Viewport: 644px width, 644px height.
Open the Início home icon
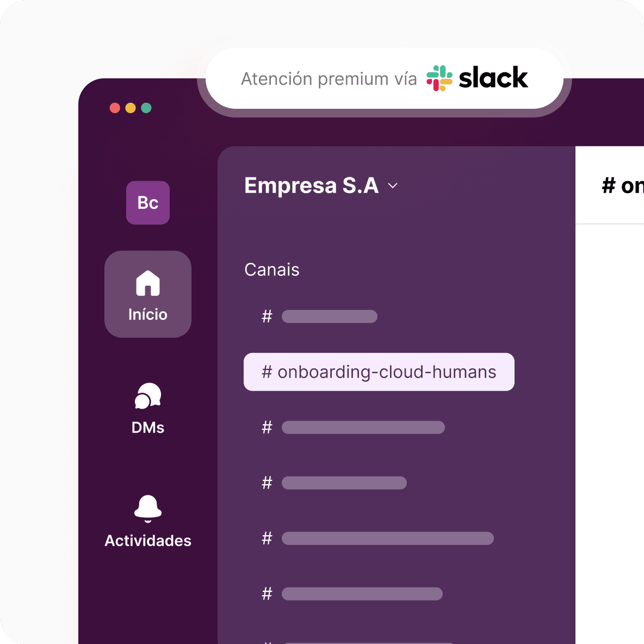point(148,283)
